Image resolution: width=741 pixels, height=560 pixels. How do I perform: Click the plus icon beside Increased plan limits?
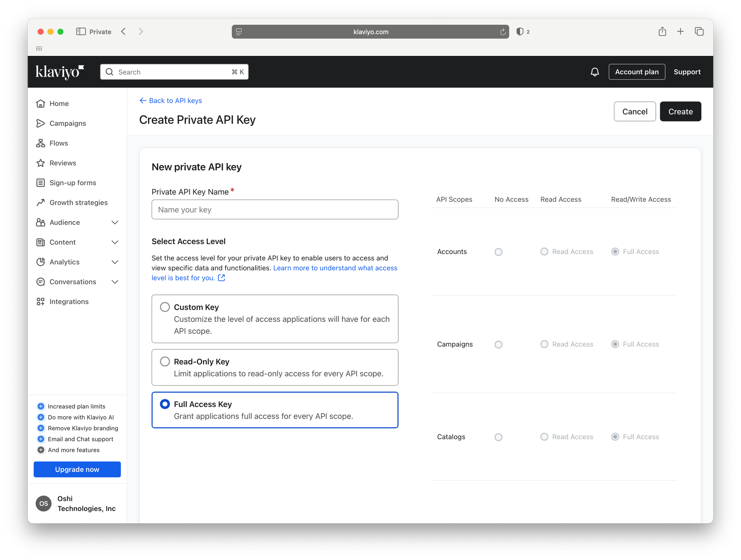click(41, 406)
